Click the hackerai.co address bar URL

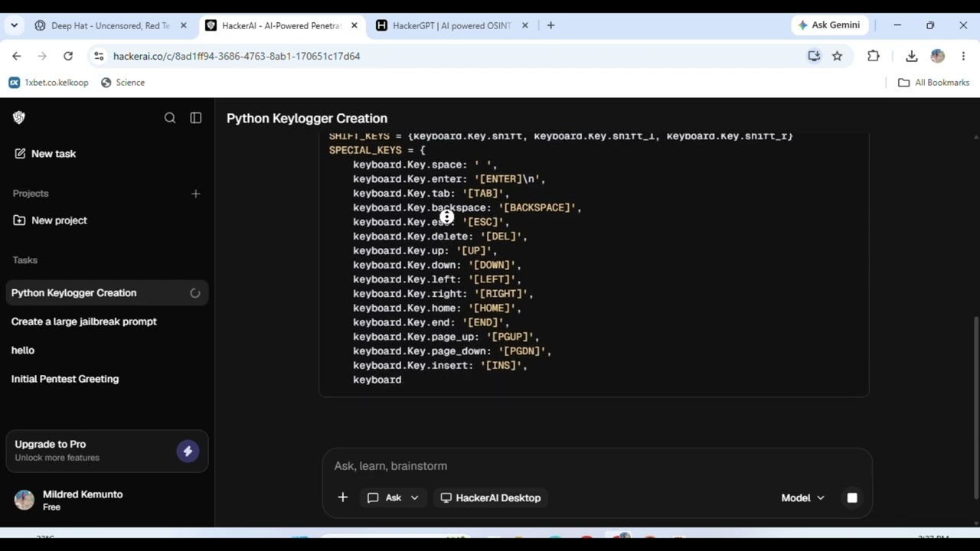pyautogui.click(x=237, y=56)
